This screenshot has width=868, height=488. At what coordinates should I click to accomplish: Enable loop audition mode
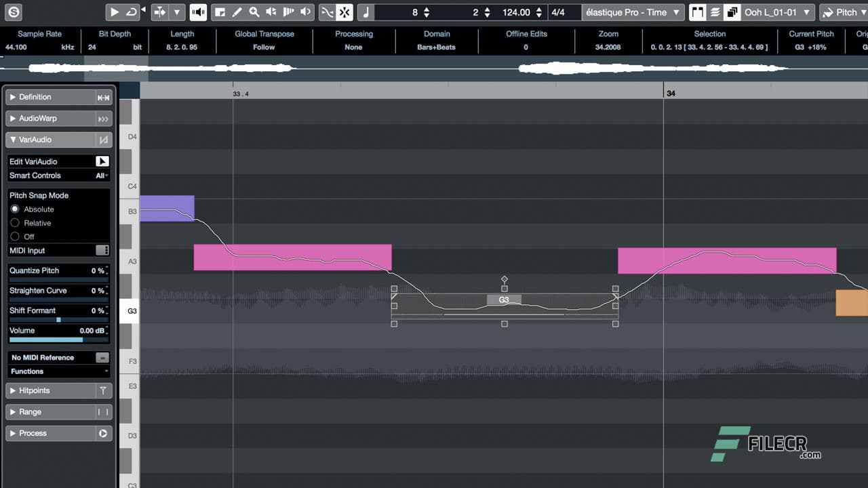133,12
